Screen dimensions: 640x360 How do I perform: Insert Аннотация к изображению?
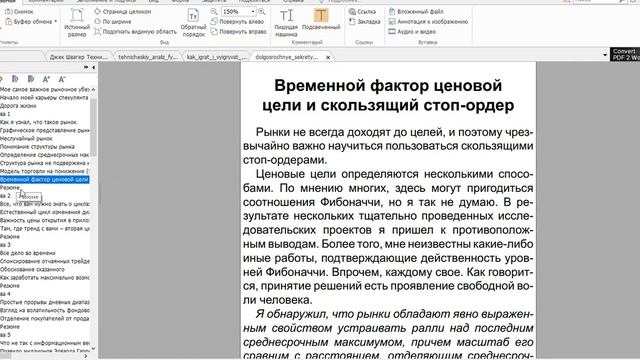click(428, 21)
